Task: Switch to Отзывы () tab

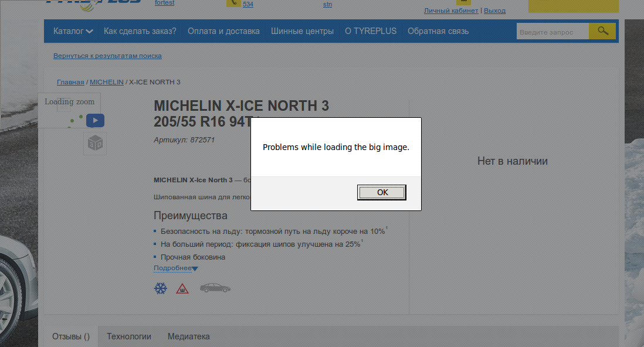Action: click(x=70, y=336)
